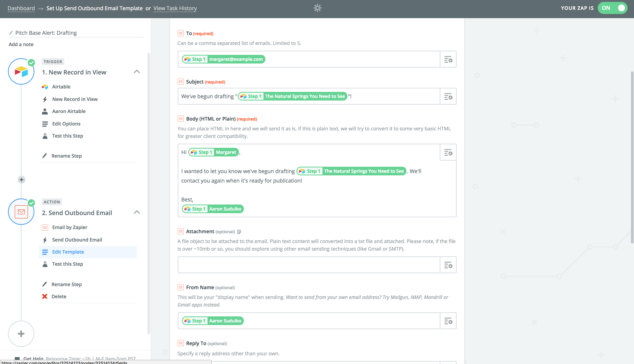Click the Zap name Pitch Base Alert: Drafting

click(x=46, y=33)
